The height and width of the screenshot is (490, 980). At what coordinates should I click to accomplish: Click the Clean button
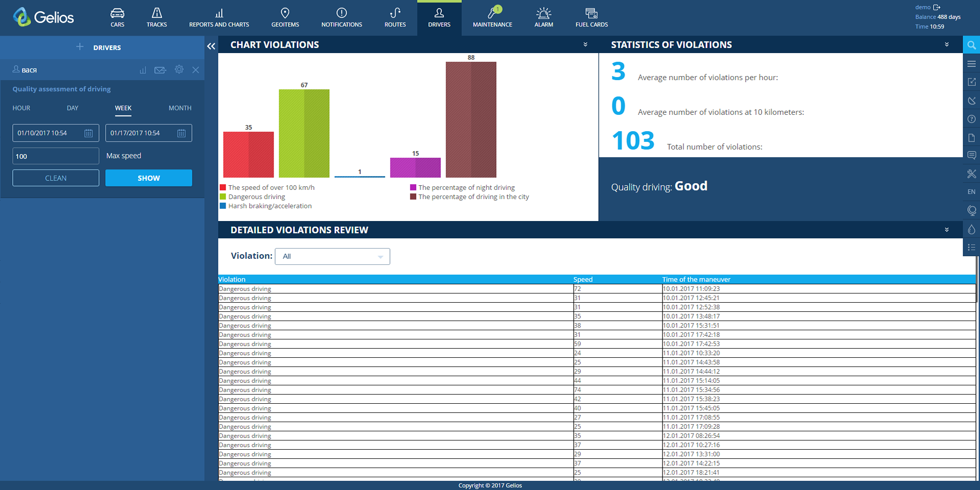[x=56, y=178]
